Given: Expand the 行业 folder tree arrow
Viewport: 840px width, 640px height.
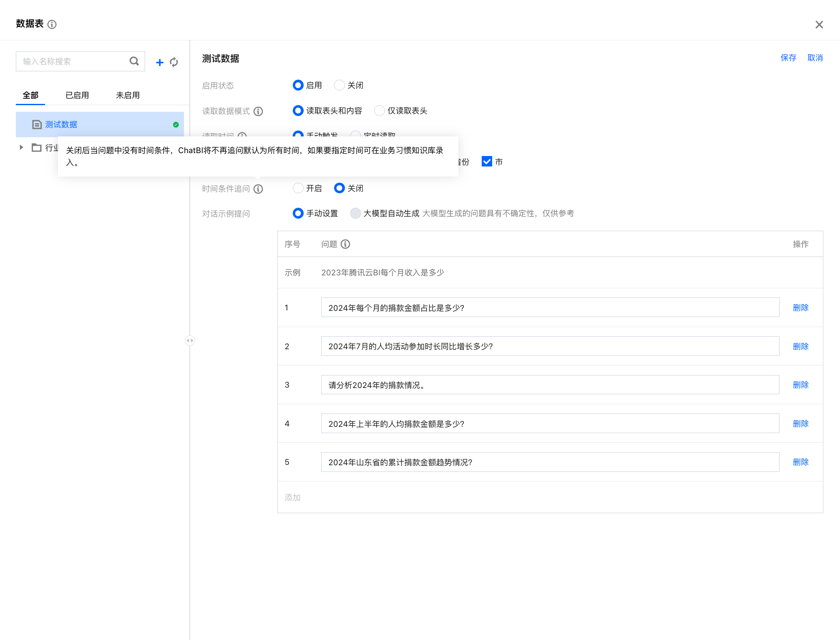Looking at the screenshot, I should (x=21, y=147).
